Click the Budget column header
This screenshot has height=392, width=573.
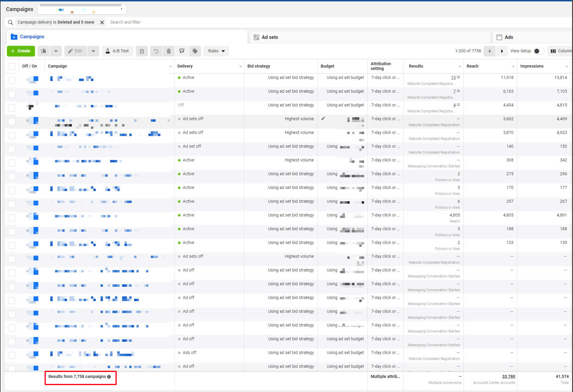pos(327,66)
